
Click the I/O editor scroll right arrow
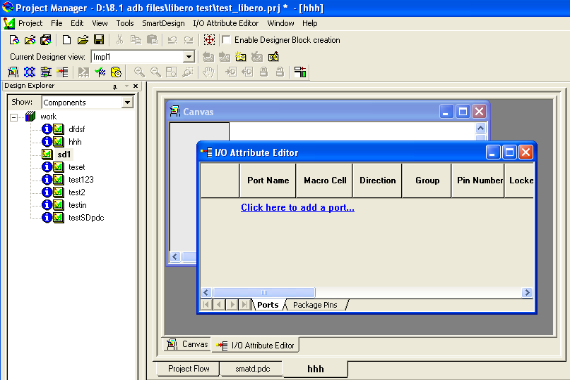[527, 292]
